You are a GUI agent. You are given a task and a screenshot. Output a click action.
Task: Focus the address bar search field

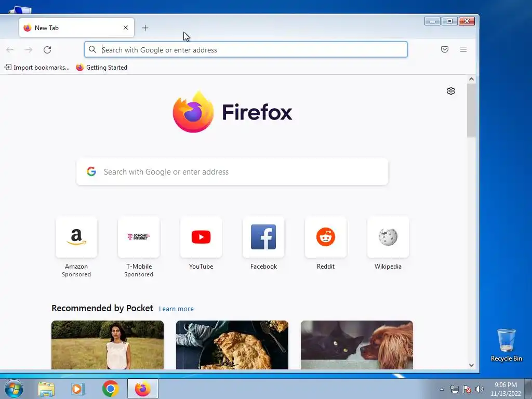coord(246,49)
